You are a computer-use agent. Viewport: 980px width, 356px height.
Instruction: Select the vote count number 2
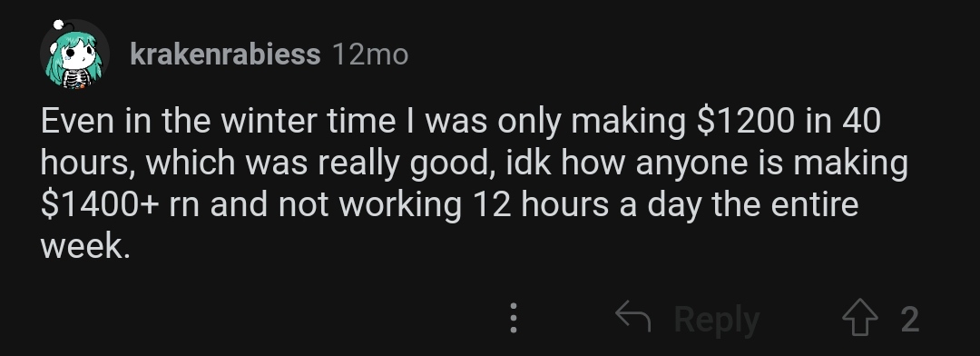910,320
